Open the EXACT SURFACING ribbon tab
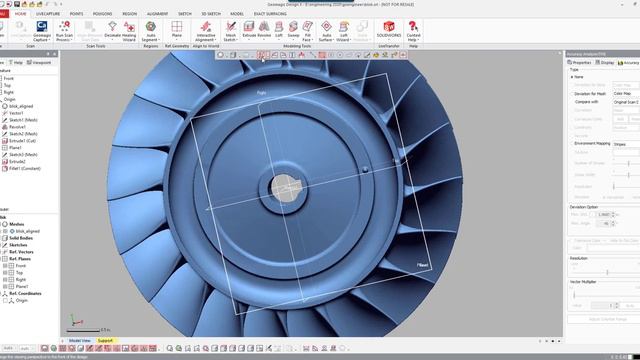Screen dimensions: 640x360 (x=270, y=14)
